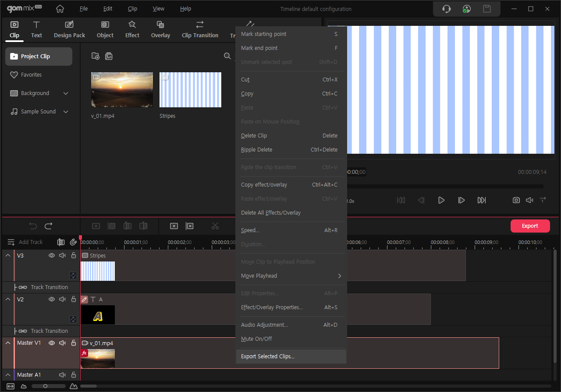Click Add Track button
The height and width of the screenshot is (392, 561).
click(x=25, y=242)
